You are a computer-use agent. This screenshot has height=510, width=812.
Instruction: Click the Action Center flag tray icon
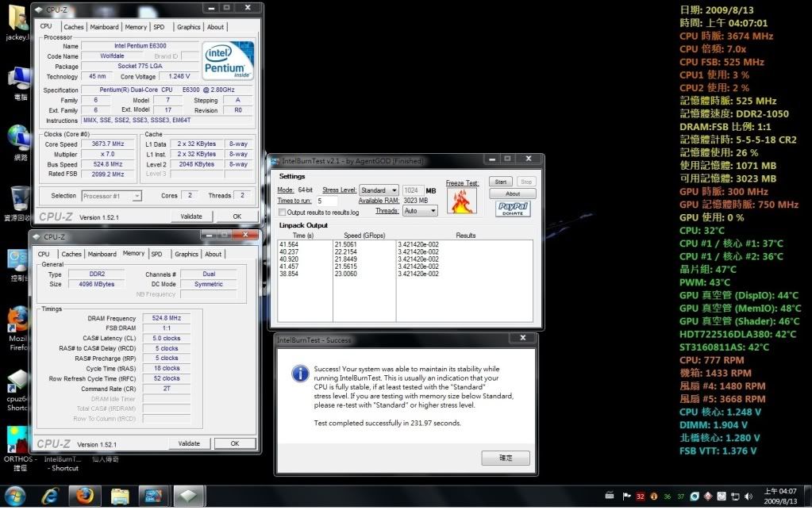(626, 497)
